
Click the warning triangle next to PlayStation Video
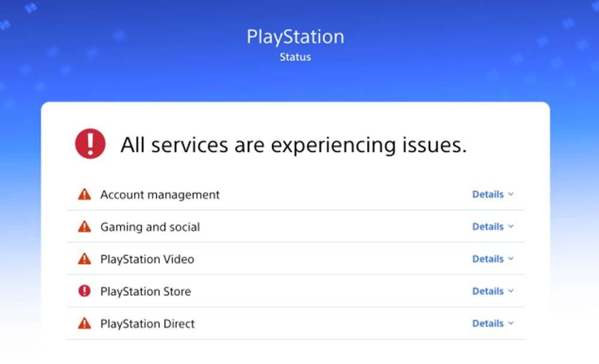(x=84, y=259)
